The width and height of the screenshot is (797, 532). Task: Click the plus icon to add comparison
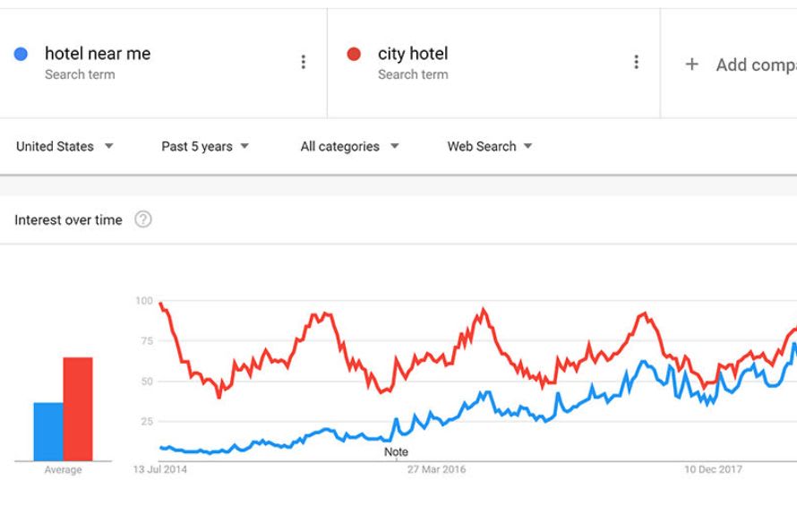coord(691,64)
